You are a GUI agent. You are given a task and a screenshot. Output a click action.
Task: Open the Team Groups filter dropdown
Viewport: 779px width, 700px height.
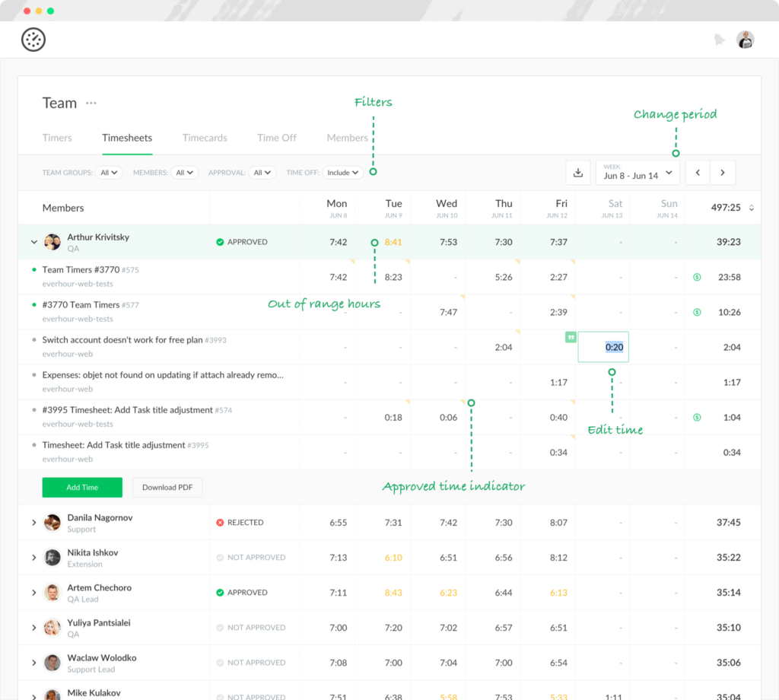[x=109, y=172]
